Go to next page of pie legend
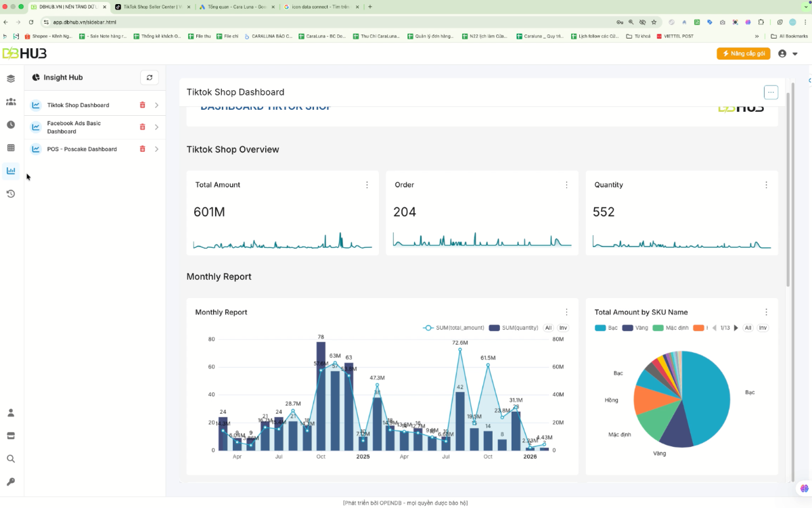The height and width of the screenshot is (508, 812). pyautogui.click(x=736, y=328)
